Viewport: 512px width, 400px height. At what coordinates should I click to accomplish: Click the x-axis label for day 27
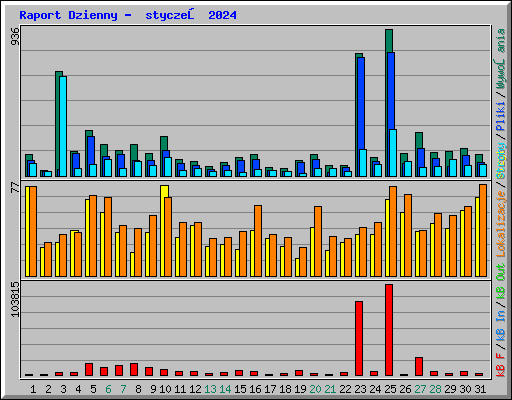click(x=420, y=389)
